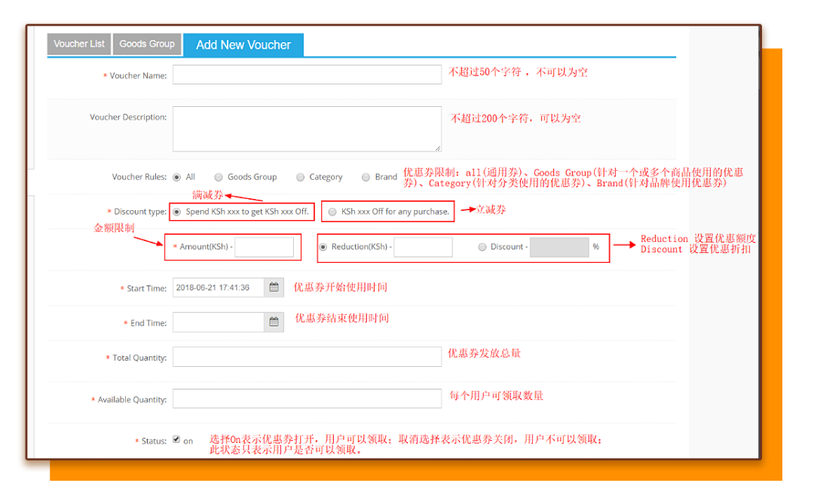Open the Start Time calendar picker icon

[x=274, y=287]
